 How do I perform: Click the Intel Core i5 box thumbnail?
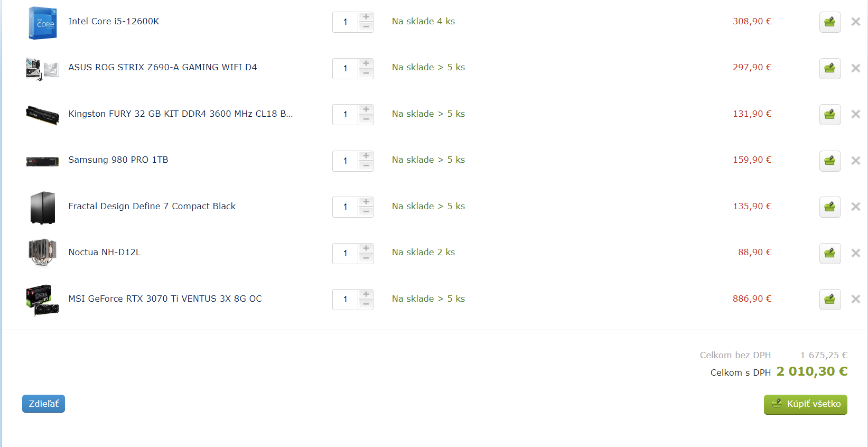point(42,23)
